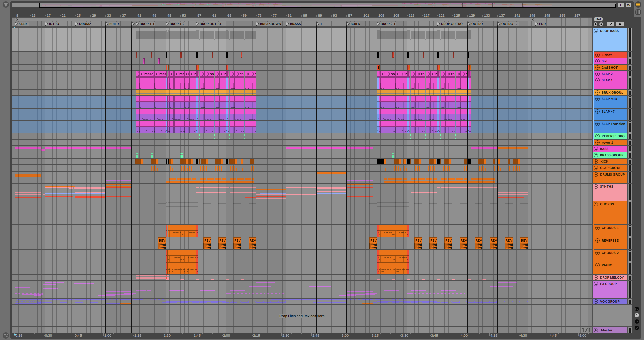Unfold the VOX GROUP track group
This screenshot has width=644, height=340.
[596, 301]
